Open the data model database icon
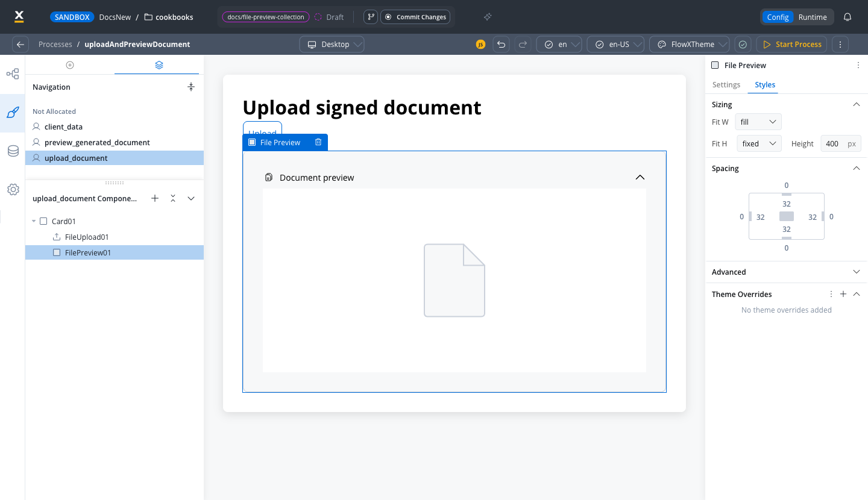Screen dimensions: 868x500 (13, 151)
